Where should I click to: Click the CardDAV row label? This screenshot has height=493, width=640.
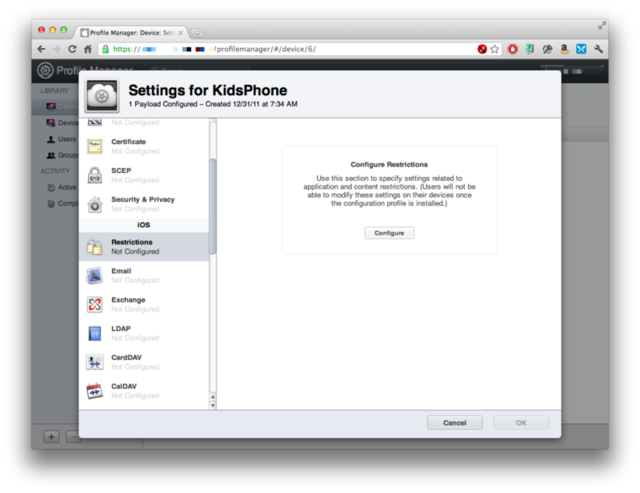point(127,358)
